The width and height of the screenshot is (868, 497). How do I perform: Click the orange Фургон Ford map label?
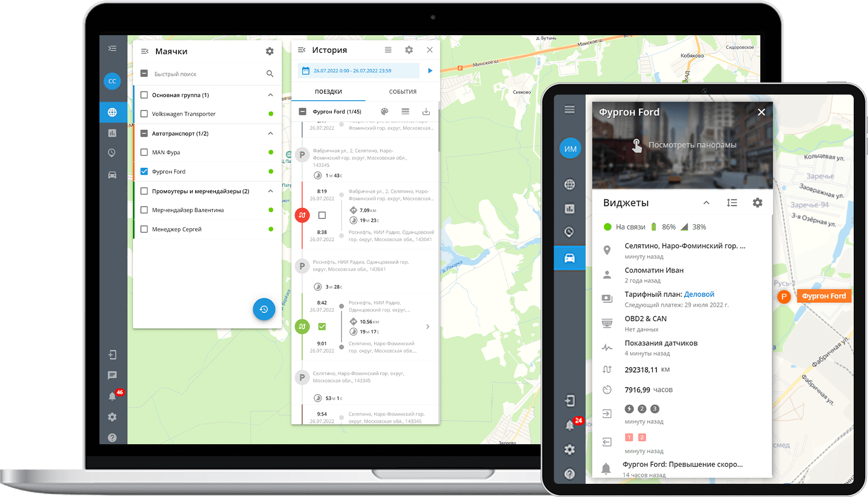pos(824,296)
